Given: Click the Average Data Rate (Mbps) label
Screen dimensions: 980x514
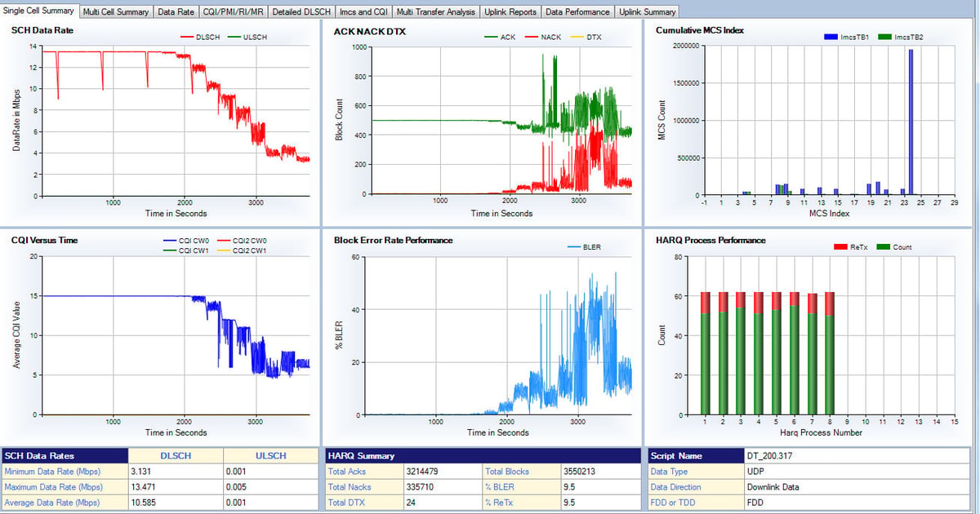Looking at the screenshot, I should pos(51,503).
